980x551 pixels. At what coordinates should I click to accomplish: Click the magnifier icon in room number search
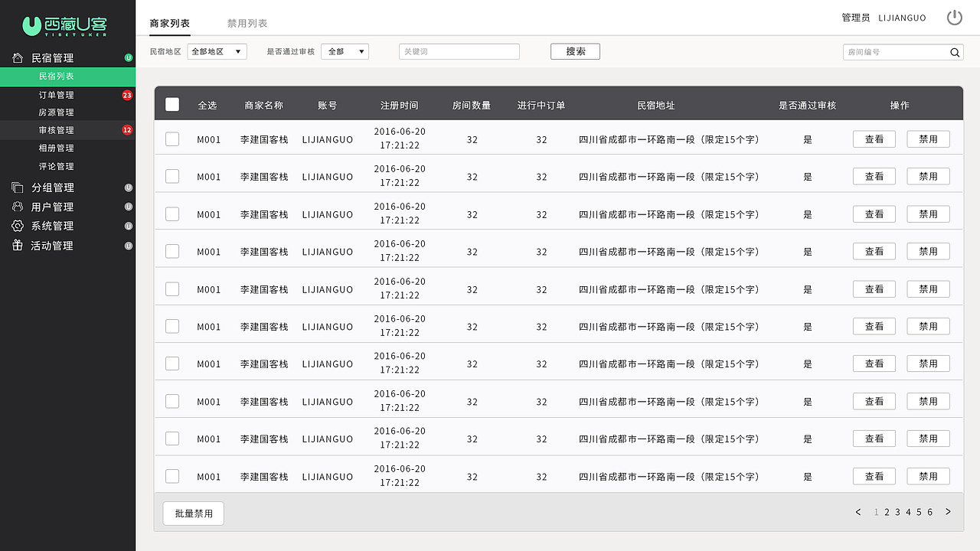click(x=954, y=52)
